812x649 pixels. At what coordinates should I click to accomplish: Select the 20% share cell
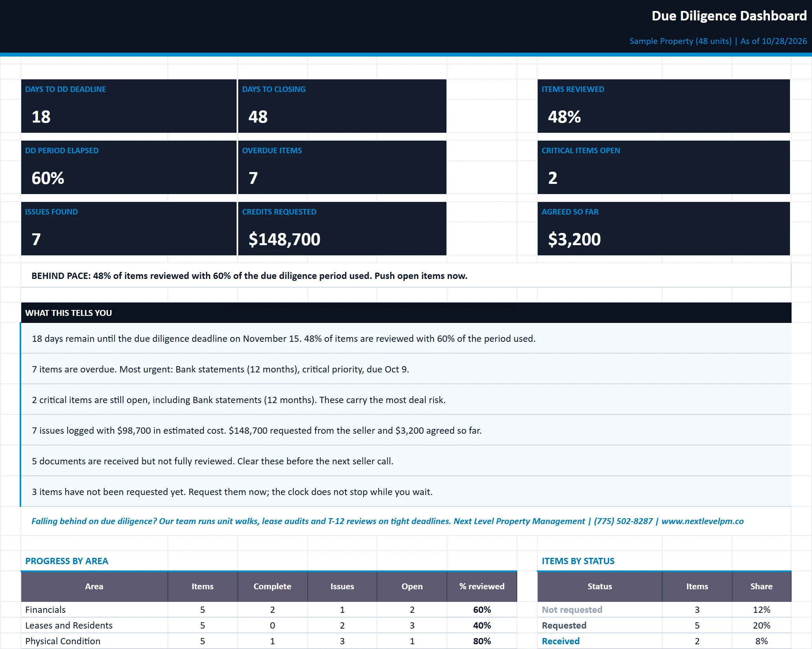[x=761, y=625]
